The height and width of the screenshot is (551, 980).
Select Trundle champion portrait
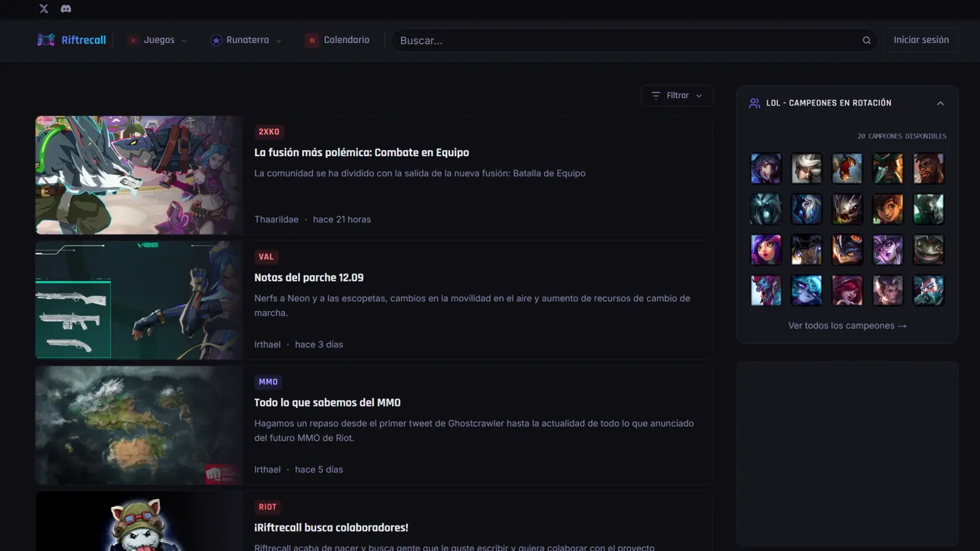[766, 290]
